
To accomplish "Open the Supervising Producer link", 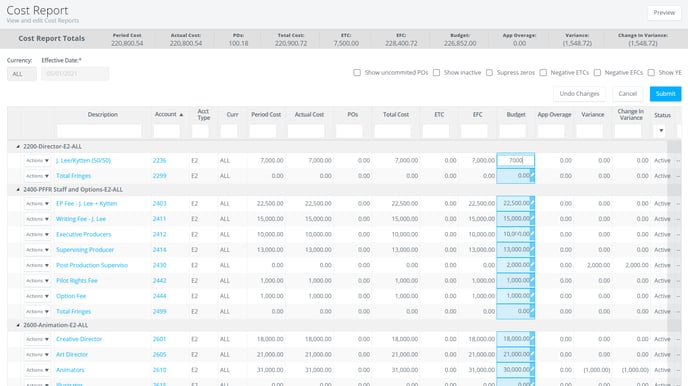I will pos(85,250).
